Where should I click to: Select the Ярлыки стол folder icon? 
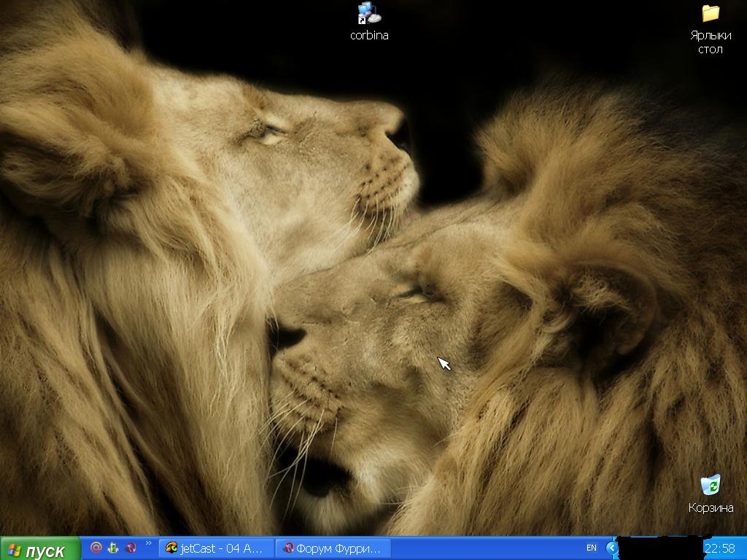point(710,13)
